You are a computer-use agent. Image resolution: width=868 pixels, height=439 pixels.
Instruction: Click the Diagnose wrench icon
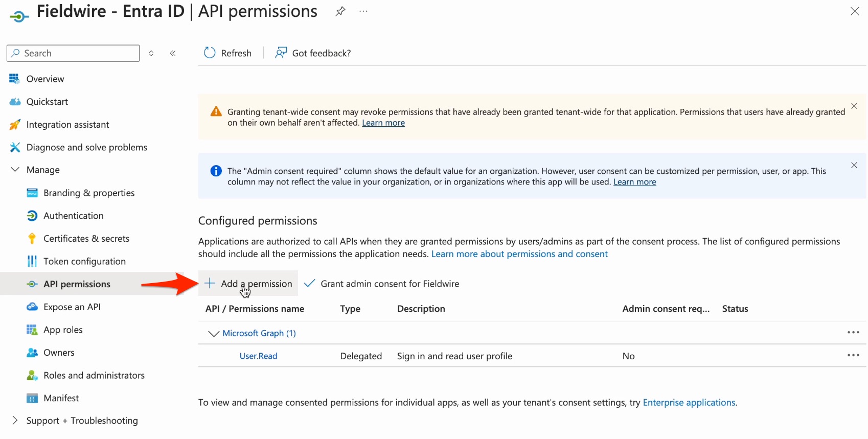pyautogui.click(x=15, y=147)
